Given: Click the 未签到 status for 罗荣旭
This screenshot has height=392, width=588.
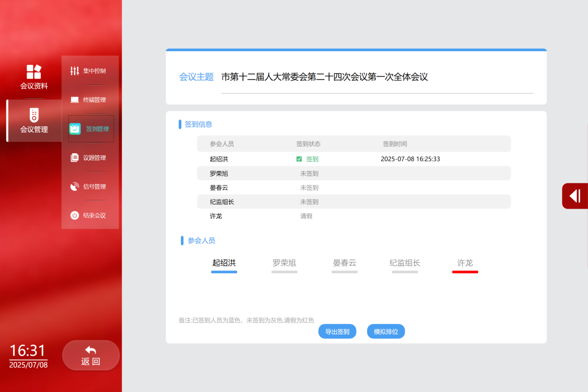Looking at the screenshot, I should click(x=310, y=174).
